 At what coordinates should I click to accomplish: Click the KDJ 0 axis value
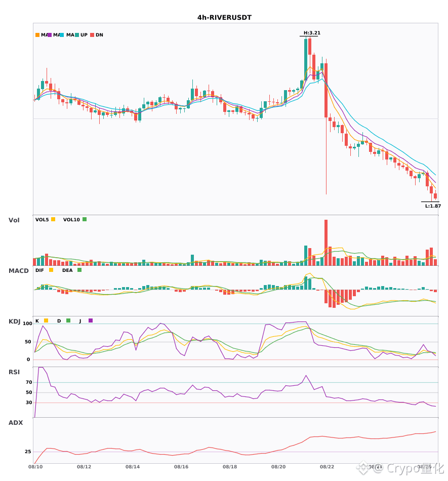[28, 359]
